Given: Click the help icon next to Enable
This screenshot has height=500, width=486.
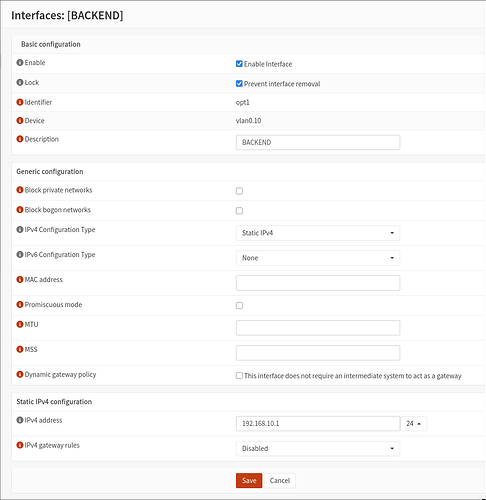Looking at the screenshot, I should (x=20, y=63).
